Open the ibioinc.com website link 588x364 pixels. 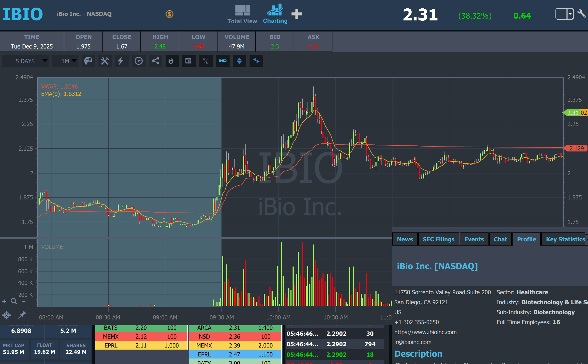[x=425, y=332]
